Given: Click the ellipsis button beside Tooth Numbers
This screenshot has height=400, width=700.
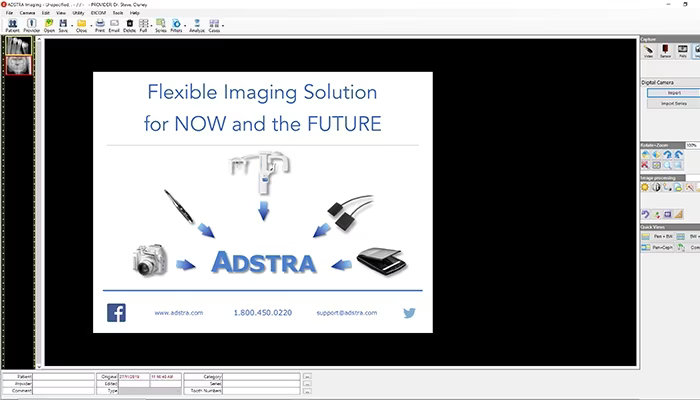Looking at the screenshot, I should point(307,391).
